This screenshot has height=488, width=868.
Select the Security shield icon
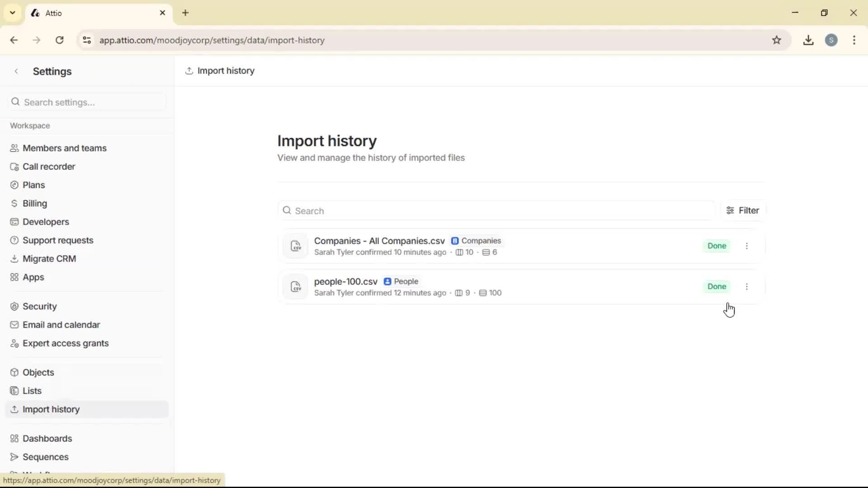click(x=14, y=306)
